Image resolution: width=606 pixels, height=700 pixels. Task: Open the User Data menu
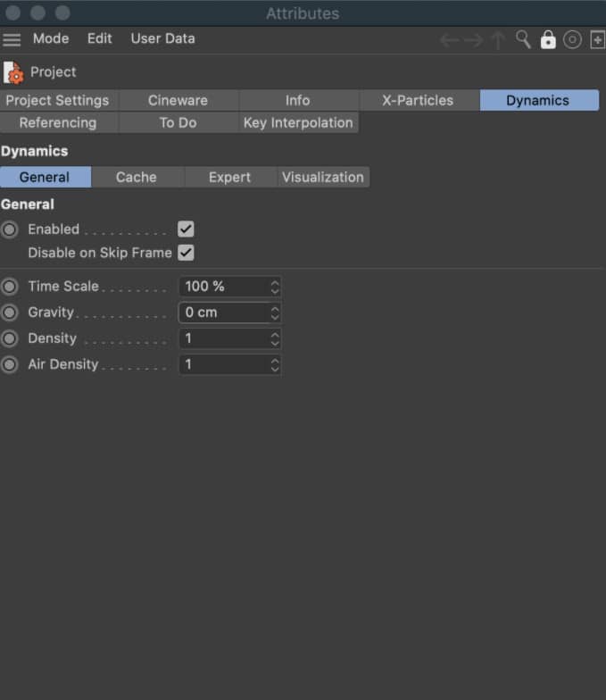pos(162,39)
